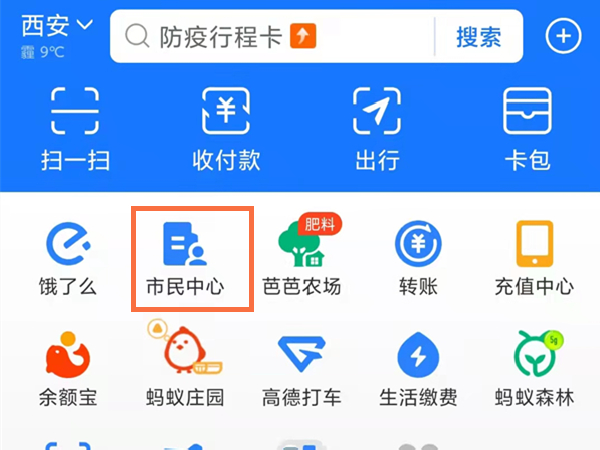Tap the 肥料 fertilizer badge

(320, 223)
